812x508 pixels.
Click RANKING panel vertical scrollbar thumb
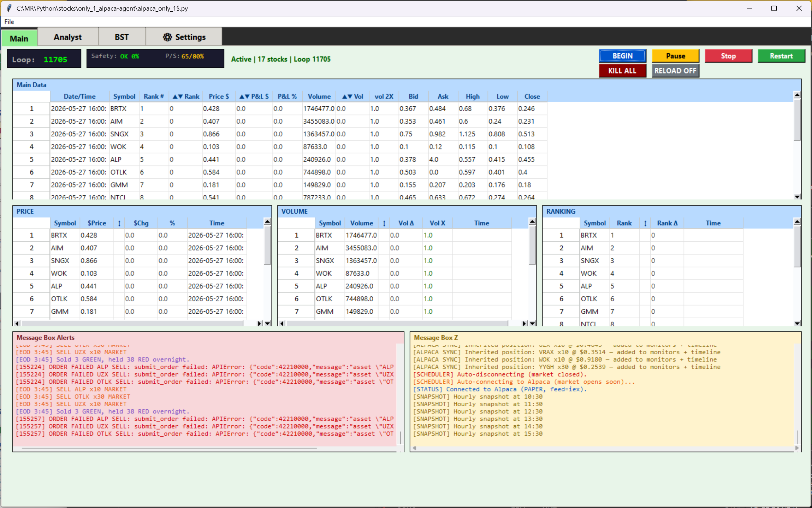(x=797, y=246)
